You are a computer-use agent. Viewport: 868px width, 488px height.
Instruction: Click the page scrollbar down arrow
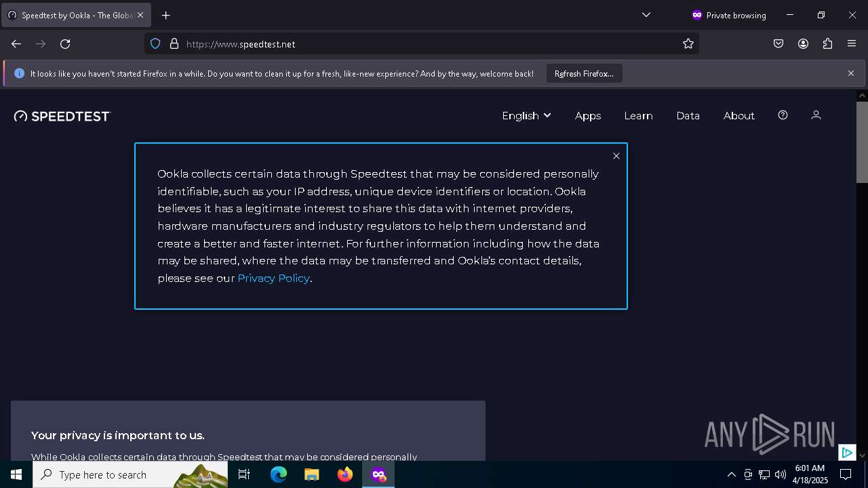click(x=862, y=456)
